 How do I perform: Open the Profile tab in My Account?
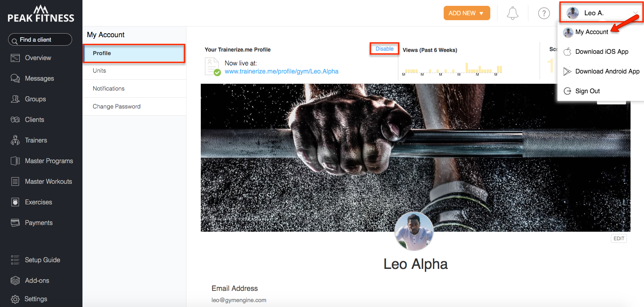coord(134,53)
